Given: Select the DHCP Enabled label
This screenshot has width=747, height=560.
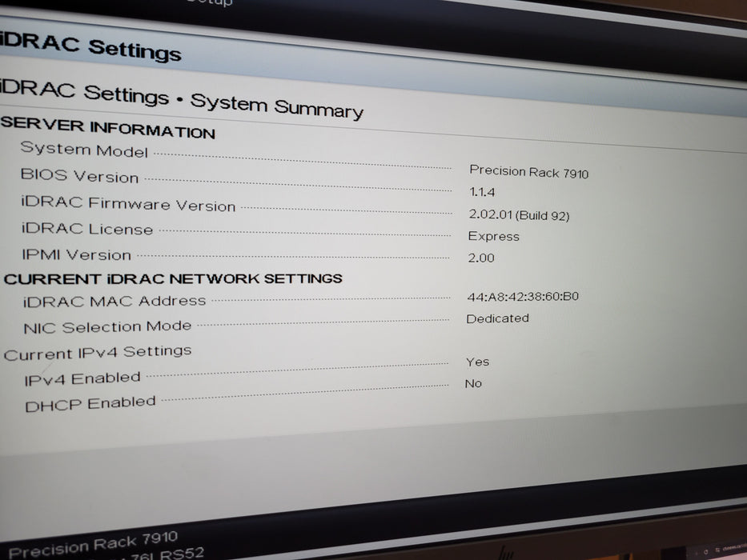Looking at the screenshot, I should (90, 404).
